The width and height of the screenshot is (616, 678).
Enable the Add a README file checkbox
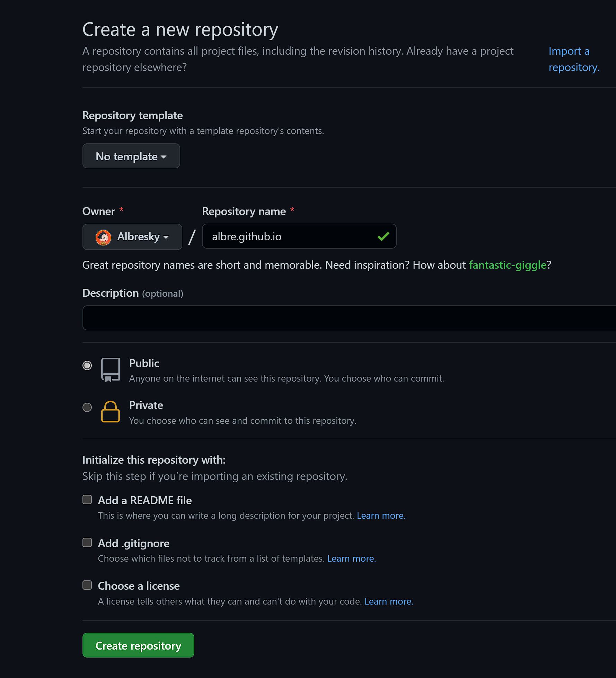[87, 499]
